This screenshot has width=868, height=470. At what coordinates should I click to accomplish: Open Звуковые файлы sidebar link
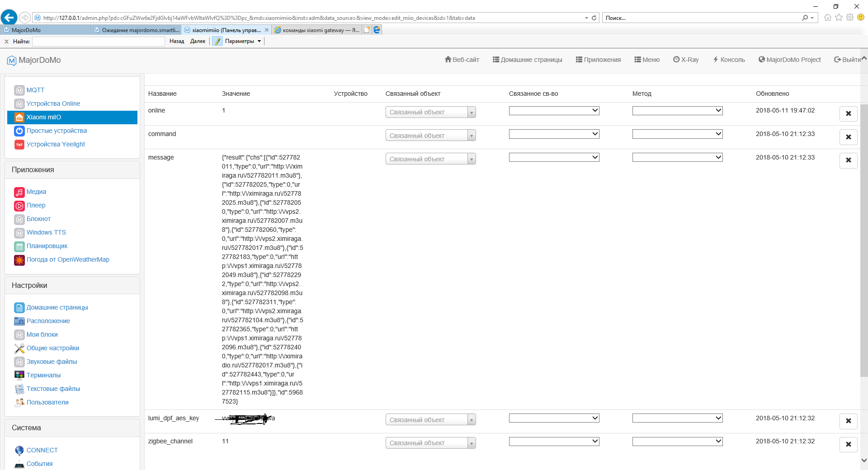52,362
